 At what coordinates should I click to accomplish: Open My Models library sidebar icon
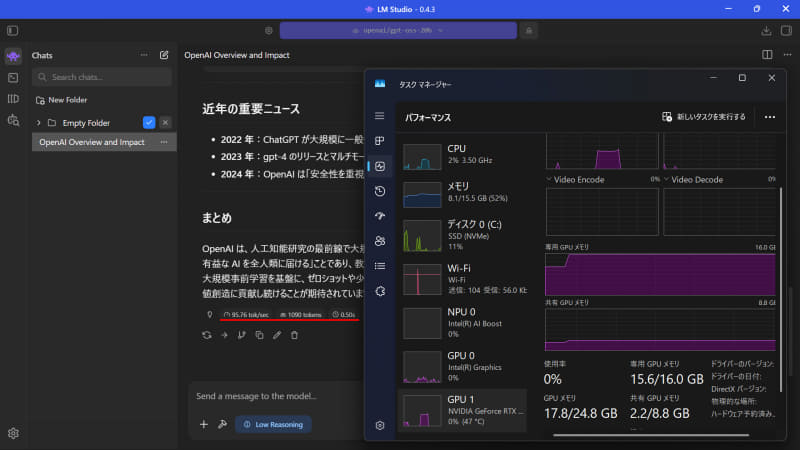point(13,99)
